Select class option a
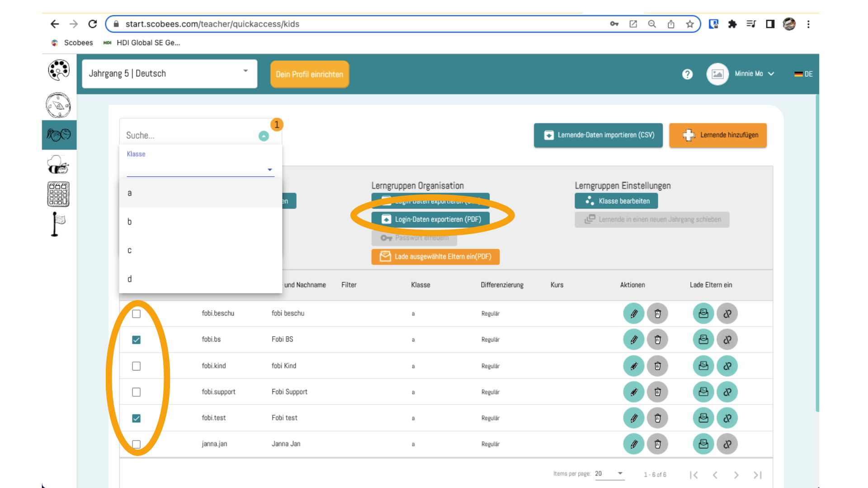This screenshot has width=868, height=488. (200, 193)
